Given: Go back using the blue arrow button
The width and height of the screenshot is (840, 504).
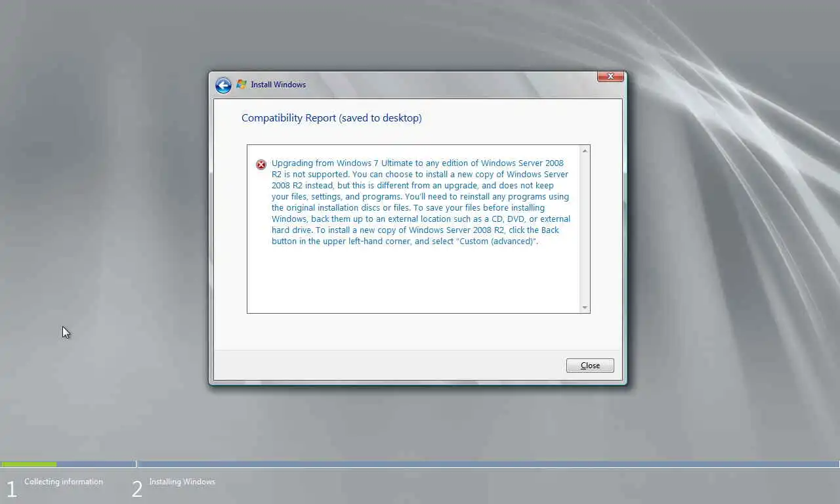Looking at the screenshot, I should coord(223,85).
